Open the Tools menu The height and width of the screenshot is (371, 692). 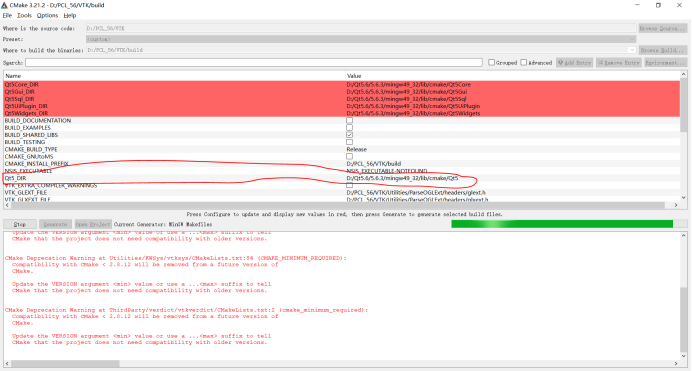(x=24, y=15)
